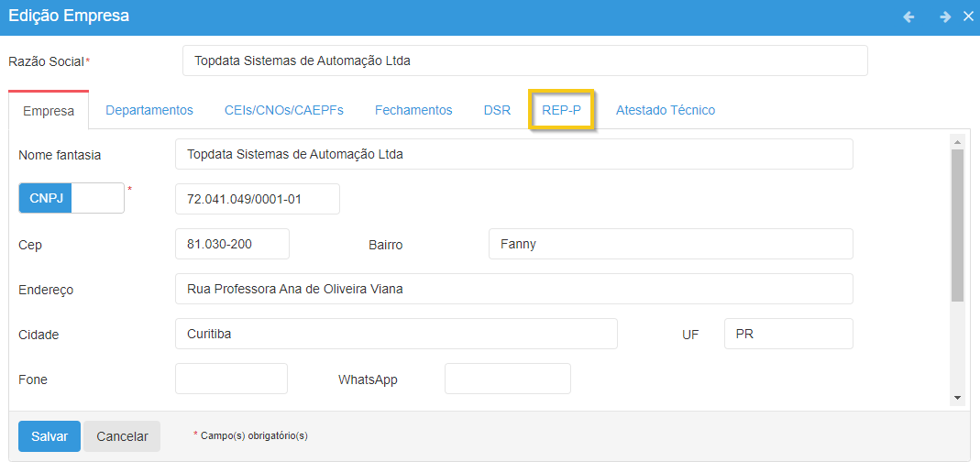The height and width of the screenshot is (462, 980).
Task: Click the Cep field with 81.030-200
Action: point(232,244)
